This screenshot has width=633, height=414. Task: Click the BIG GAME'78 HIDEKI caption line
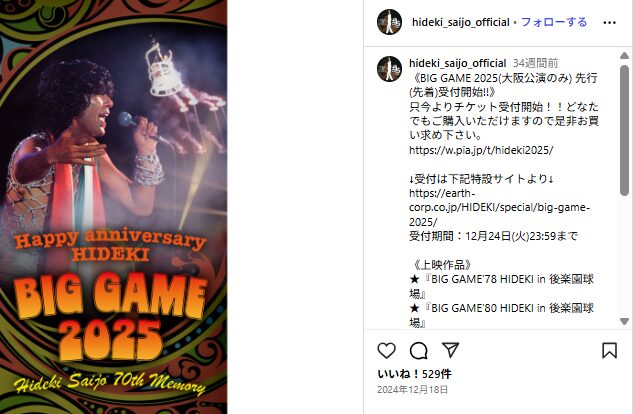[x=501, y=286]
